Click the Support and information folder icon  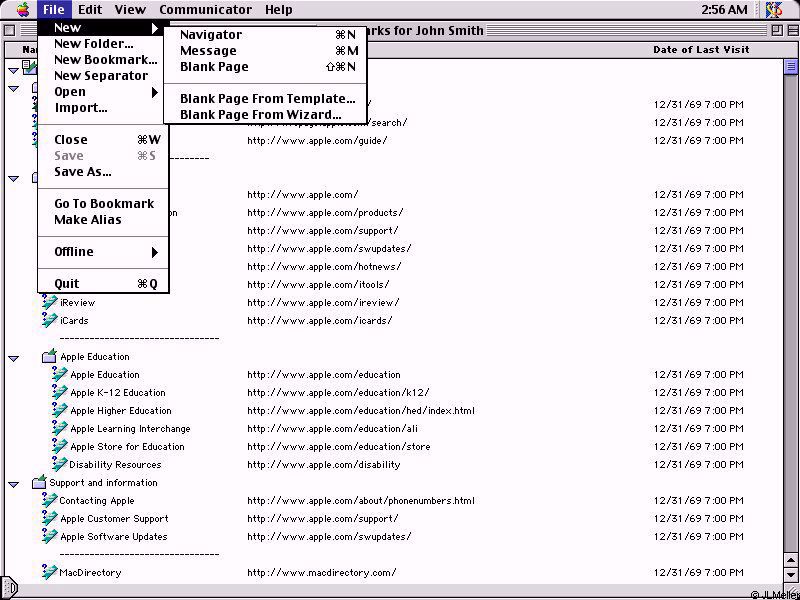[39, 482]
